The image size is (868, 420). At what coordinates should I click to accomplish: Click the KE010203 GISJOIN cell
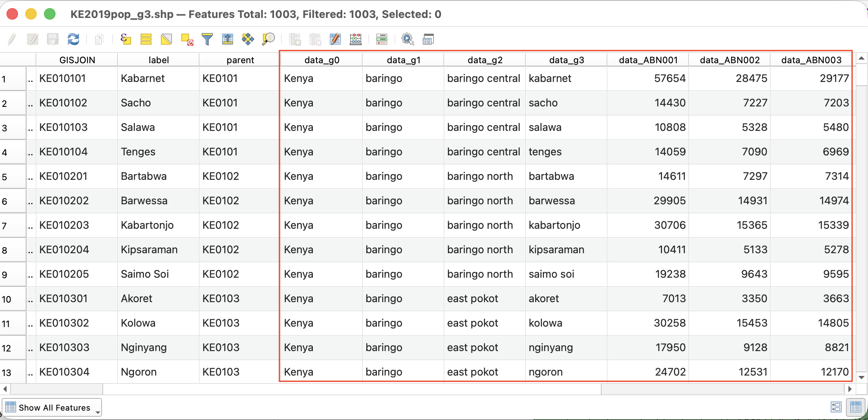(77, 225)
